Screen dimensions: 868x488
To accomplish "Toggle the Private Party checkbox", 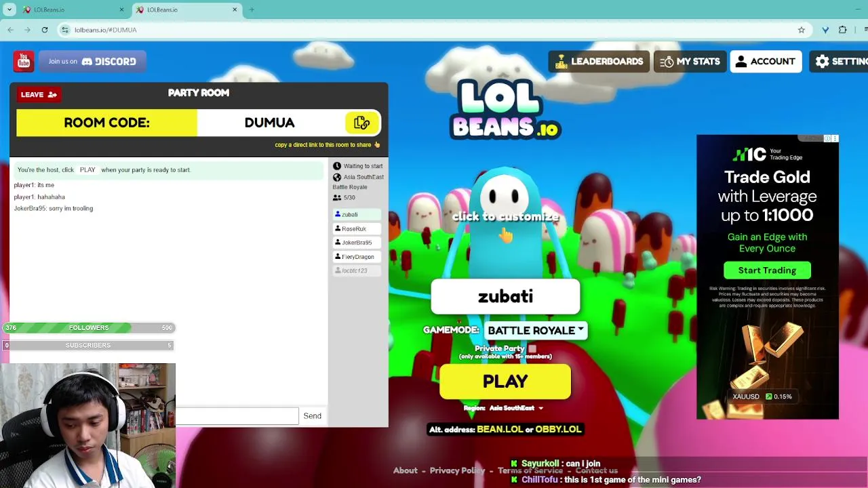I will pos(532,348).
